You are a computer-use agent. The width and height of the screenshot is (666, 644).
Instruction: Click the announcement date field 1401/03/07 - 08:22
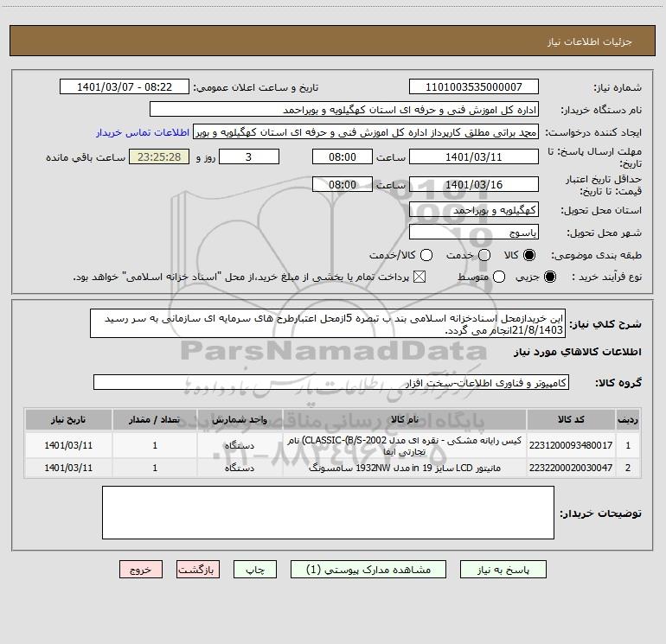(125, 86)
